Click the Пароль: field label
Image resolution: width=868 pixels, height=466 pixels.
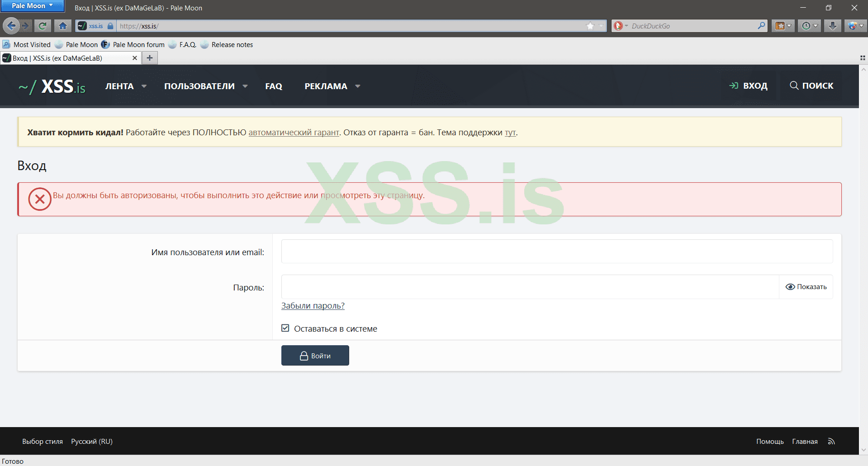[249, 287]
